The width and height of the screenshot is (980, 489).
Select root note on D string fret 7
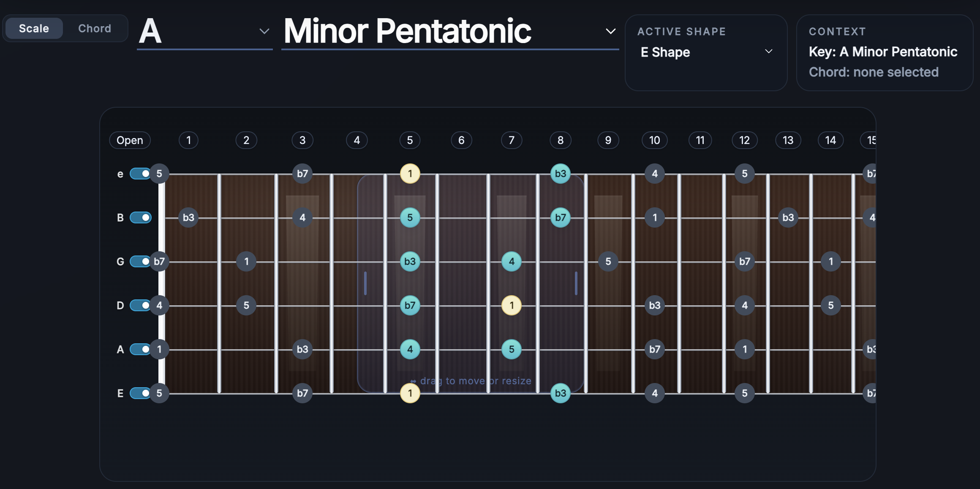coord(512,305)
